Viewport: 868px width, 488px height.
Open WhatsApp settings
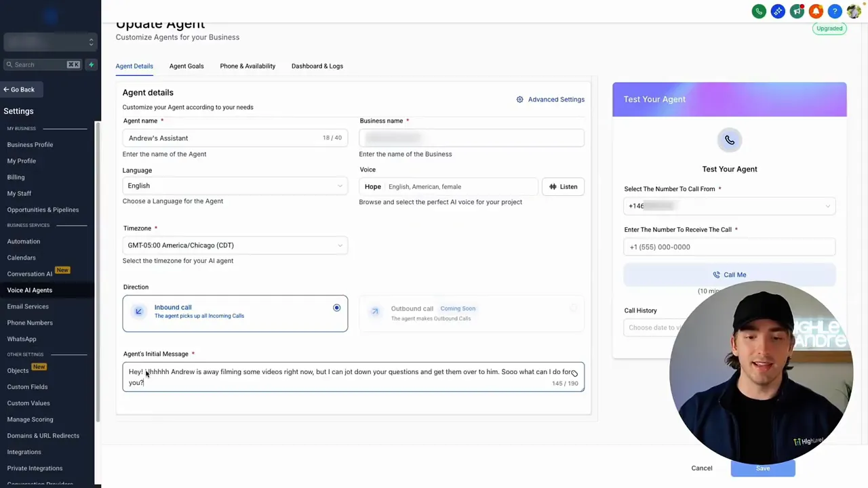(22, 339)
